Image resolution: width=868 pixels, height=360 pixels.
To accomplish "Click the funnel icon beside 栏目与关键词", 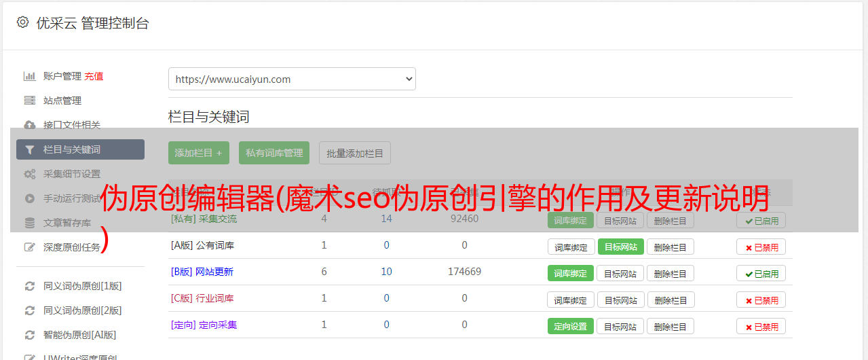I will coord(29,149).
